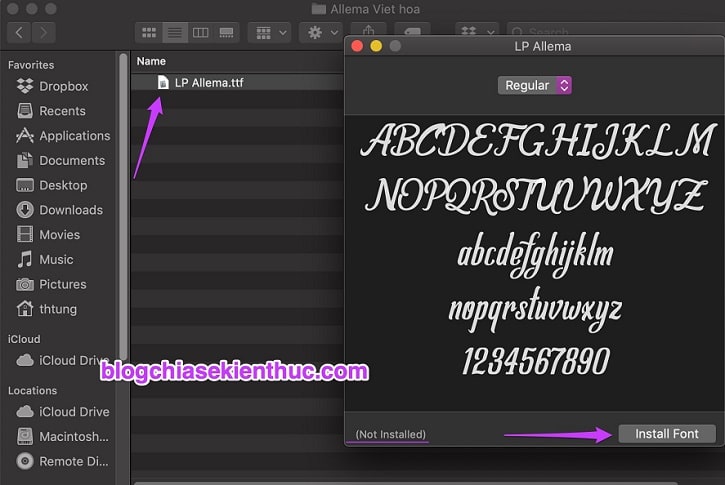725x485 pixels.
Task: Click the Favorites sidebar section heading
Action: (x=31, y=65)
